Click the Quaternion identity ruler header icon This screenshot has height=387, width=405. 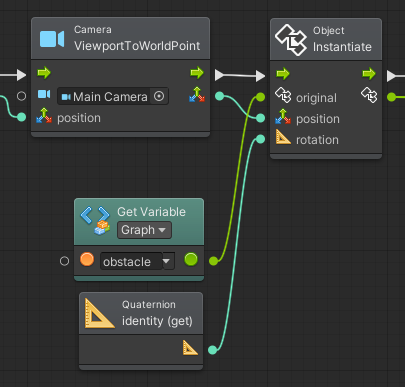[x=100, y=313]
